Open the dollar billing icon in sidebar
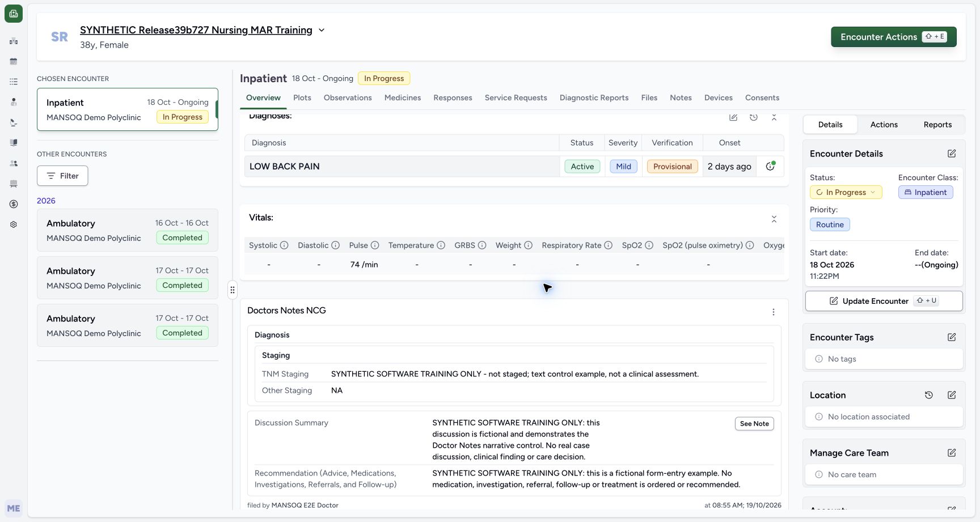 14,204
